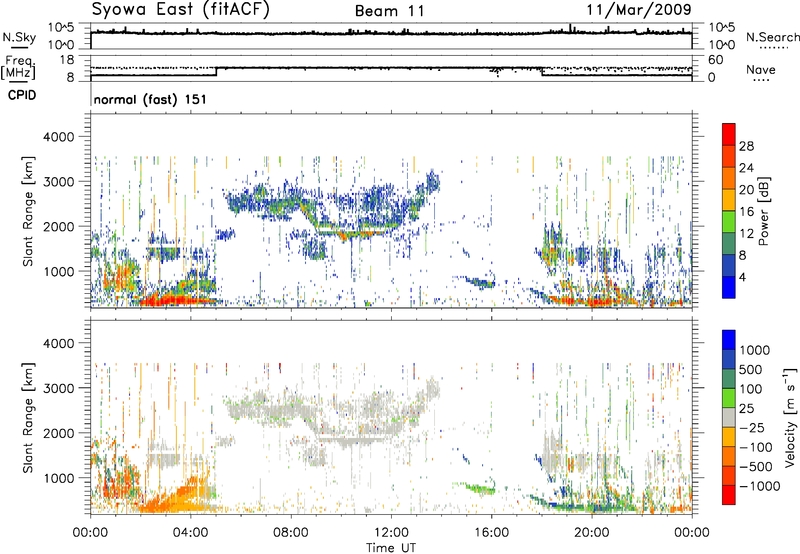
Task: Select the 'normal (fast) 151' mode text
Action: point(150,99)
